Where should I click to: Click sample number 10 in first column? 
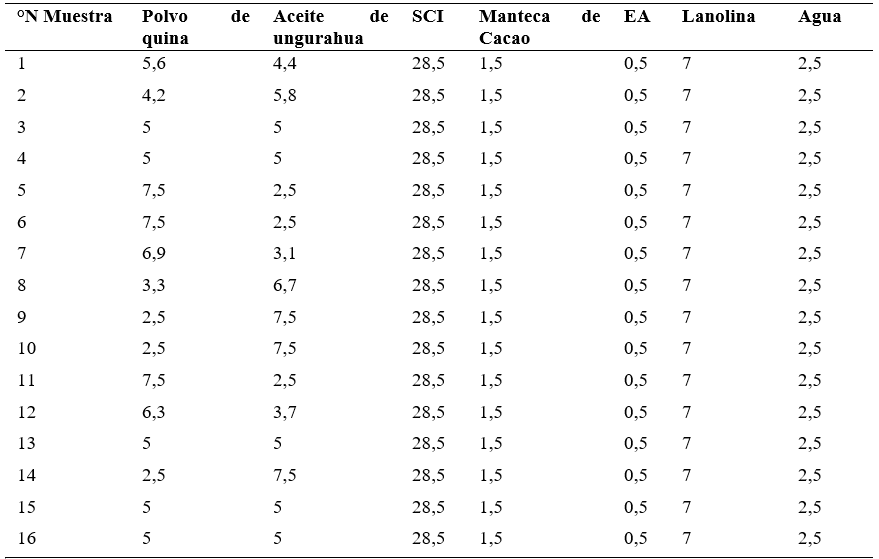click(x=26, y=348)
